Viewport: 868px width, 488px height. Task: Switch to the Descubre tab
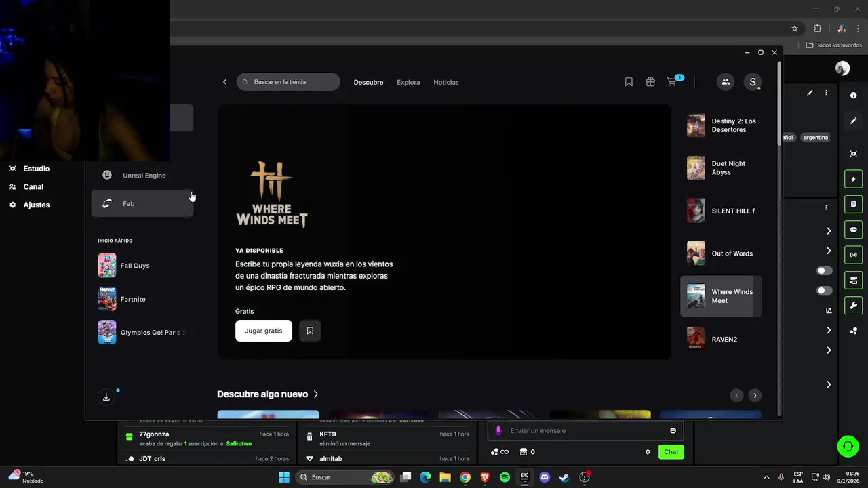pos(368,82)
